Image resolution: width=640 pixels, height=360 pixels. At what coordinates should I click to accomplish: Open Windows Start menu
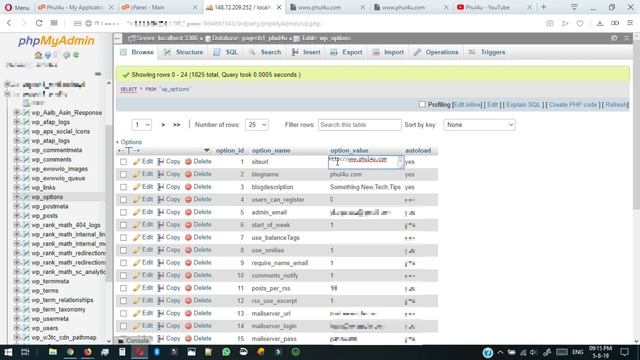(x=8, y=352)
